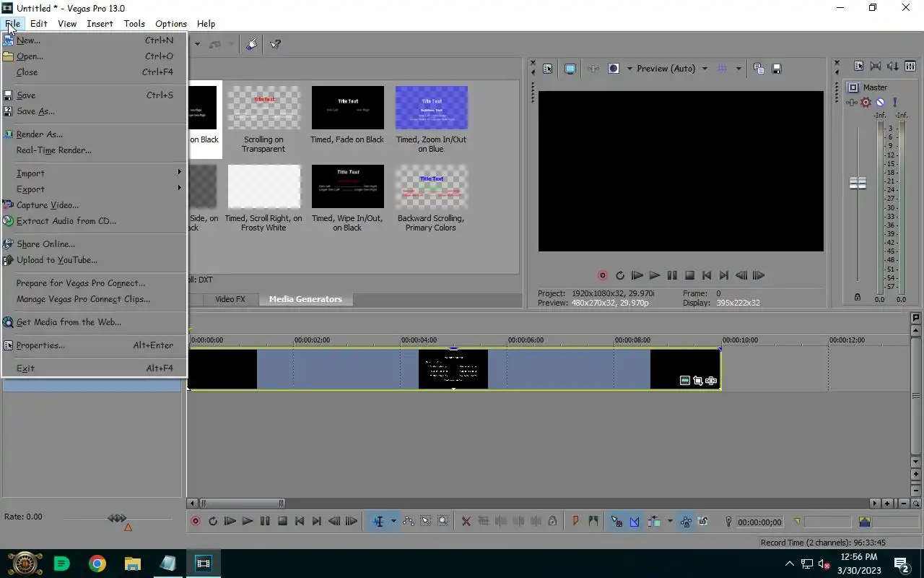Open the Auto Ripple mode dropdown arrow
The height and width of the screenshot is (578, 924).
point(670,521)
